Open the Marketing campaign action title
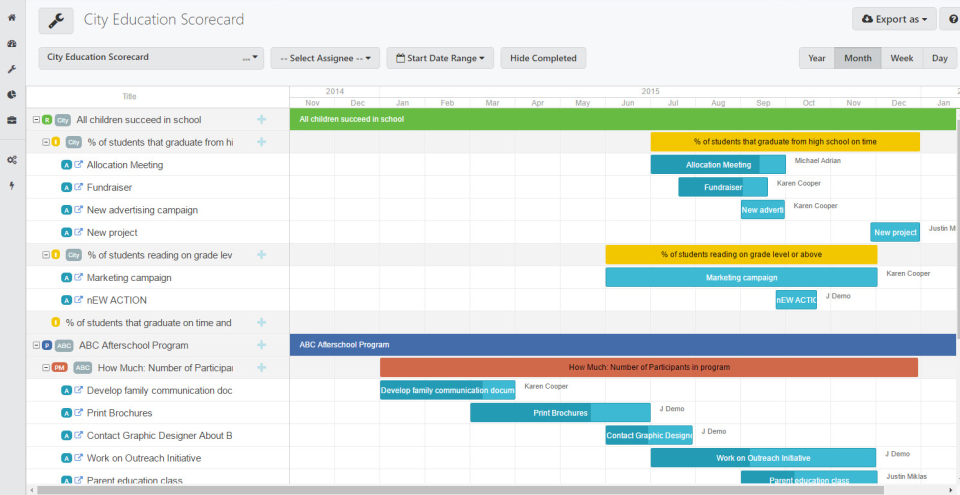This screenshot has width=960, height=495. click(x=129, y=278)
